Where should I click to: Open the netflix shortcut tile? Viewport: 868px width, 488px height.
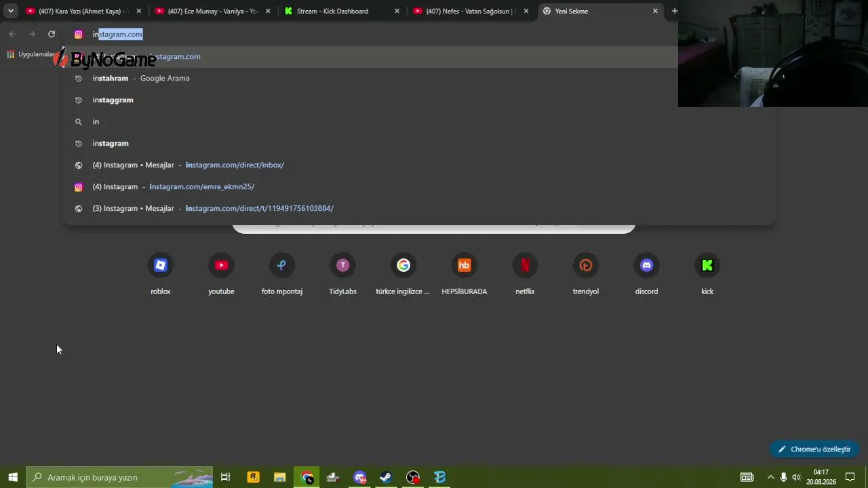(x=525, y=274)
